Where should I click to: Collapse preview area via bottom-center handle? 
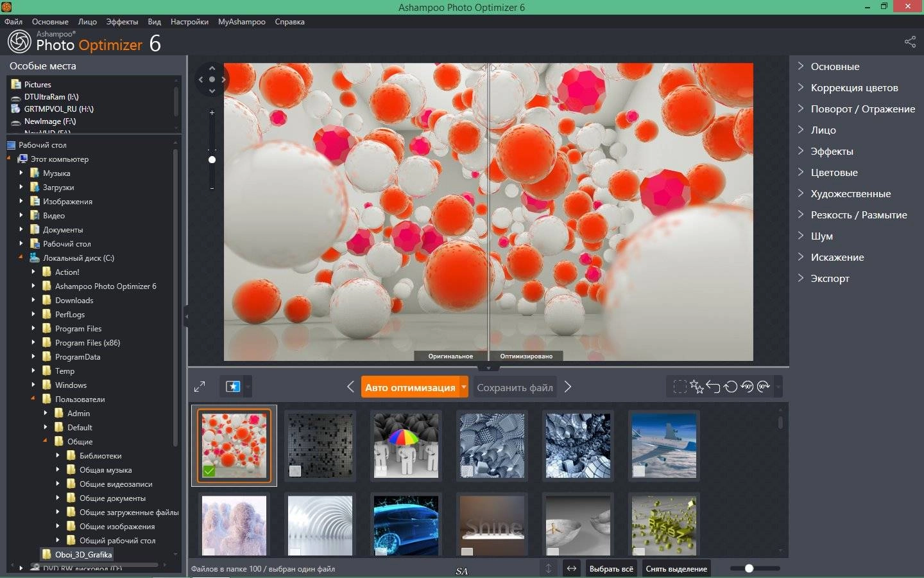488,368
